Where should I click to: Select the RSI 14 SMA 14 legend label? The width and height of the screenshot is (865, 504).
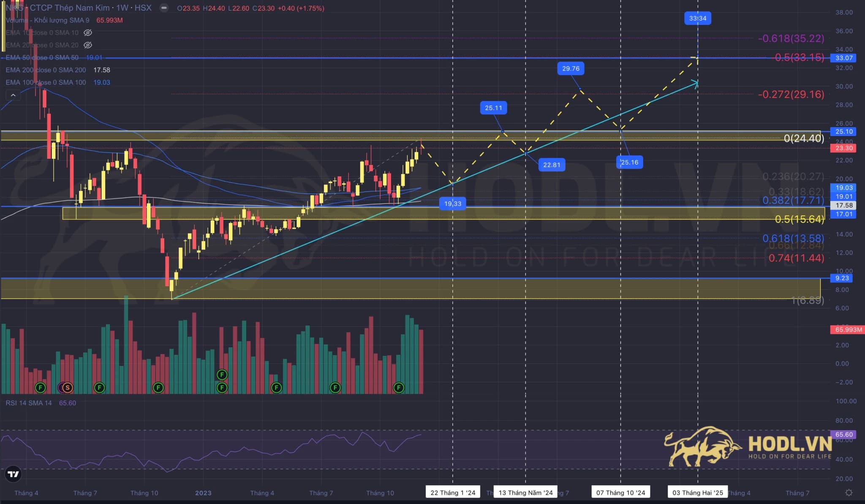coord(29,403)
